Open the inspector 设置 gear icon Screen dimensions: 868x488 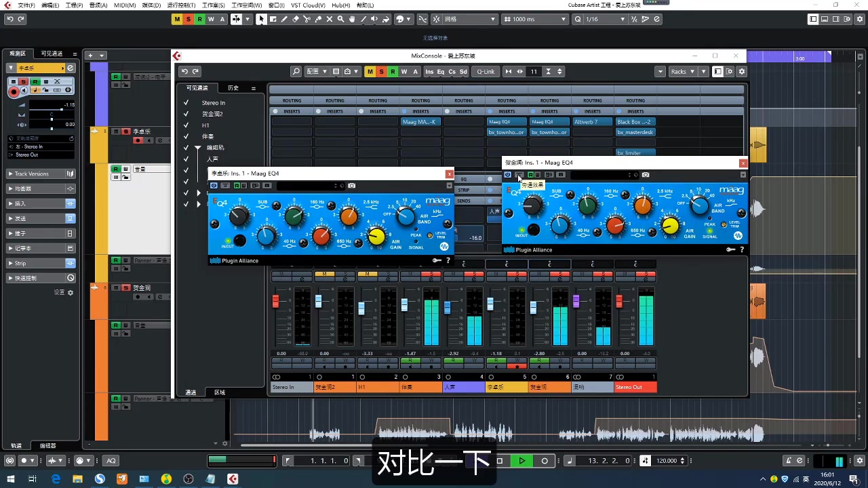click(70, 292)
